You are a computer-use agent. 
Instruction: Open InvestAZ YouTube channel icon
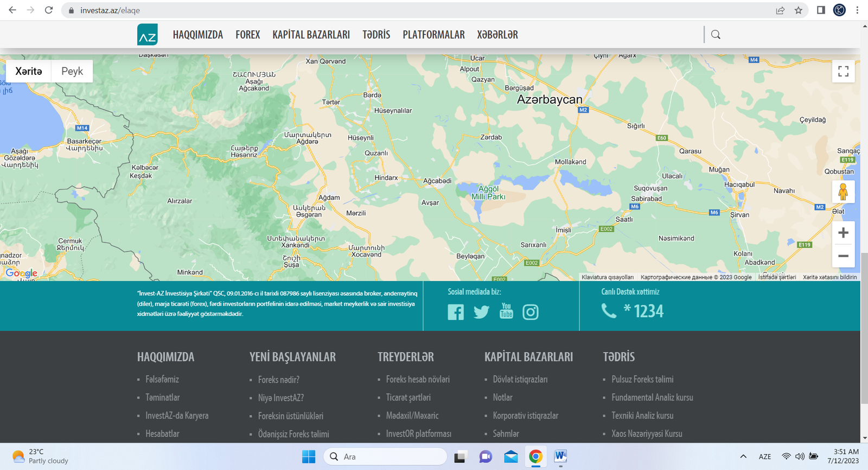pyautogui.click(x=506, y=311)
